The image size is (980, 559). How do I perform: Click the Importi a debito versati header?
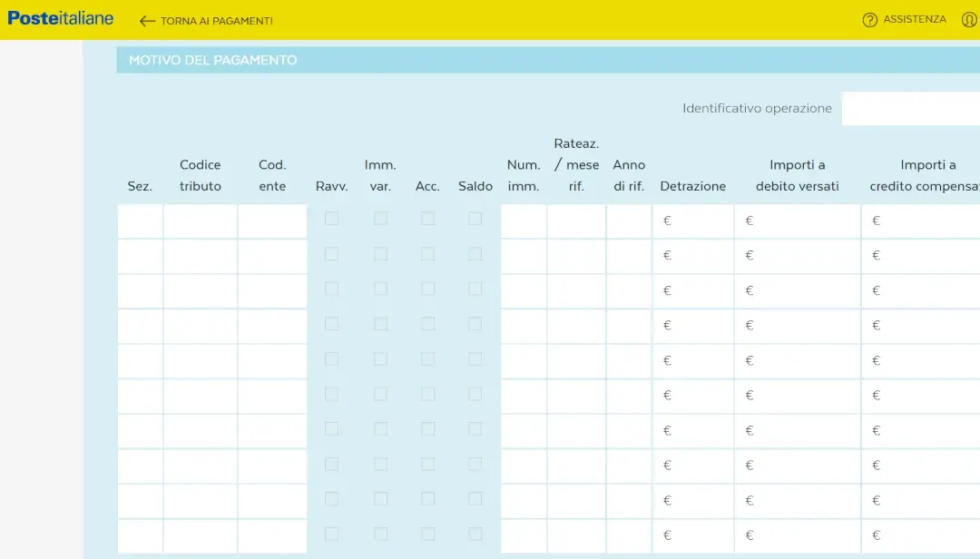pyautogui.click(x=798, y=175)
